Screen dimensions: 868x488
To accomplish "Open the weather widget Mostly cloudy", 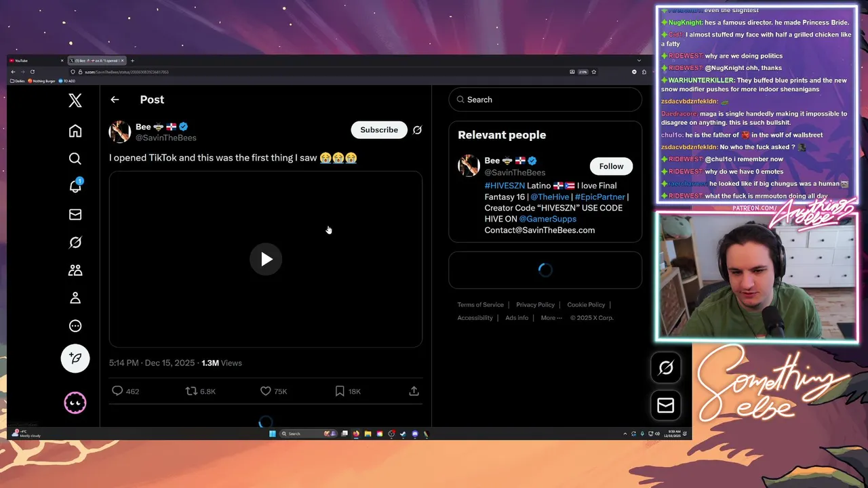I will 26,434.
